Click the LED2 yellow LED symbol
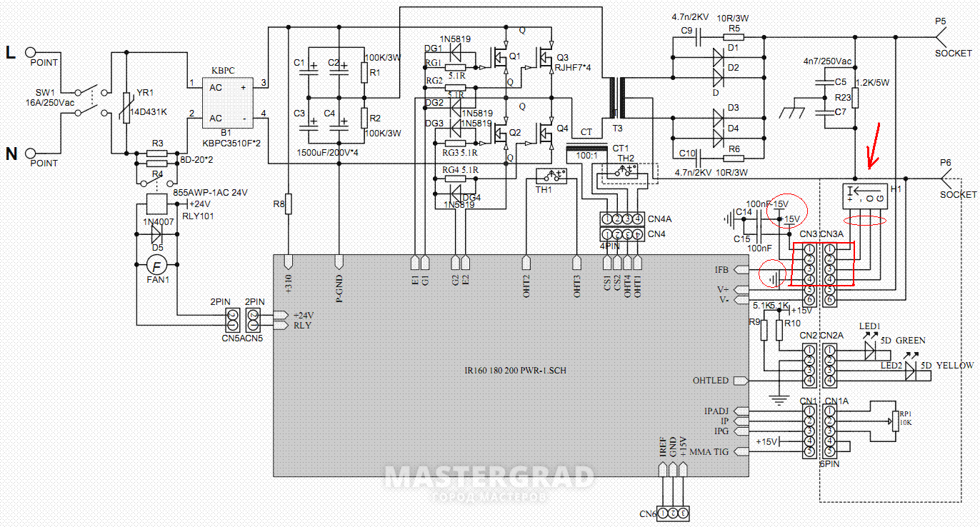This screenshot has height=527, width=980. [911, 371]
